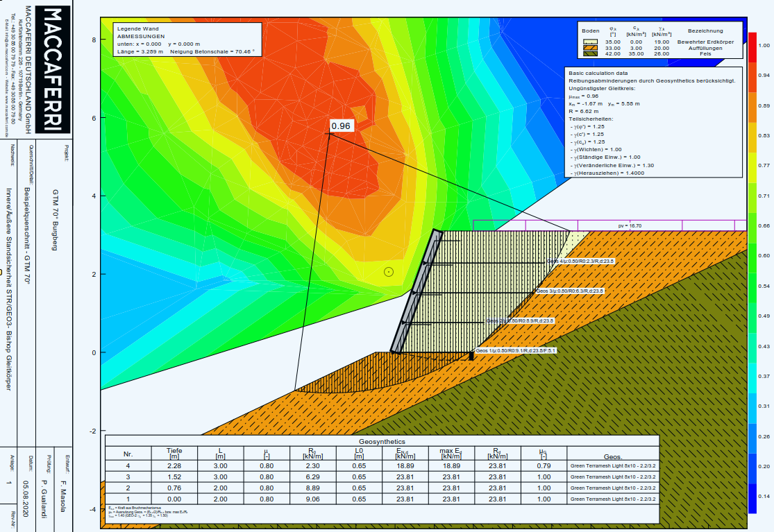Click the unit weight 19.00 in the legend

662,42
